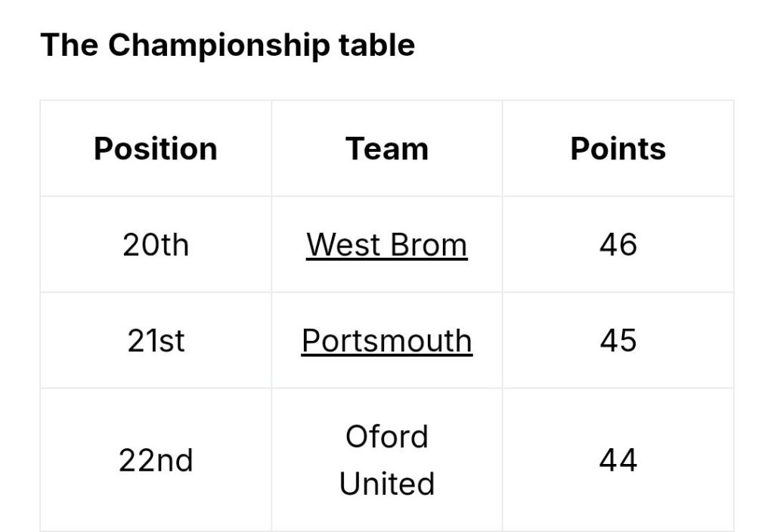Select the 44 points value
The image size is (774, 532).
tap(618, 460)
